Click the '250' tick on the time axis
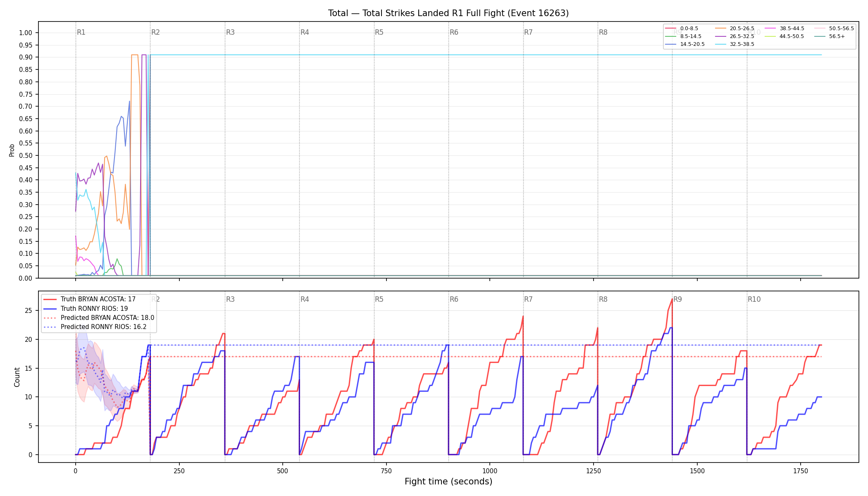The height and width of the screenshot is (496, 868). click(179, 471)
